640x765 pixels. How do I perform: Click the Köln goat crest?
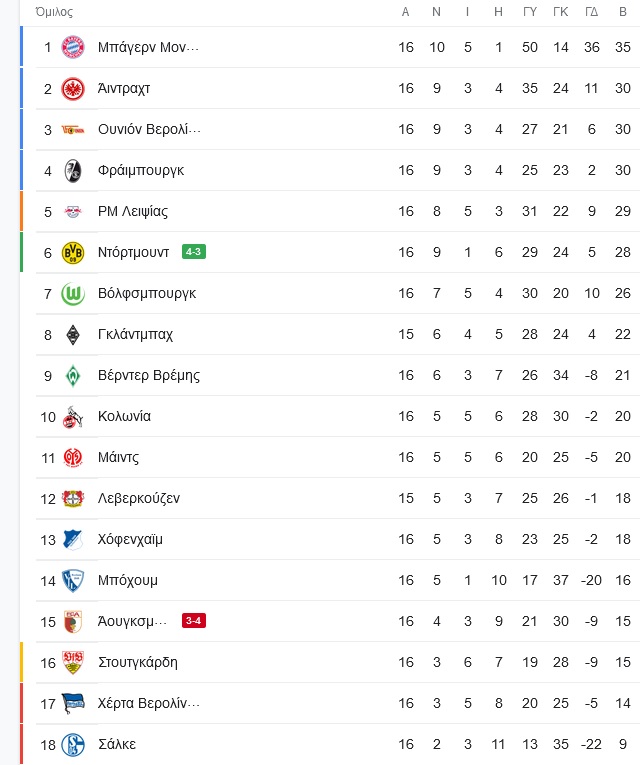point(73,417)
